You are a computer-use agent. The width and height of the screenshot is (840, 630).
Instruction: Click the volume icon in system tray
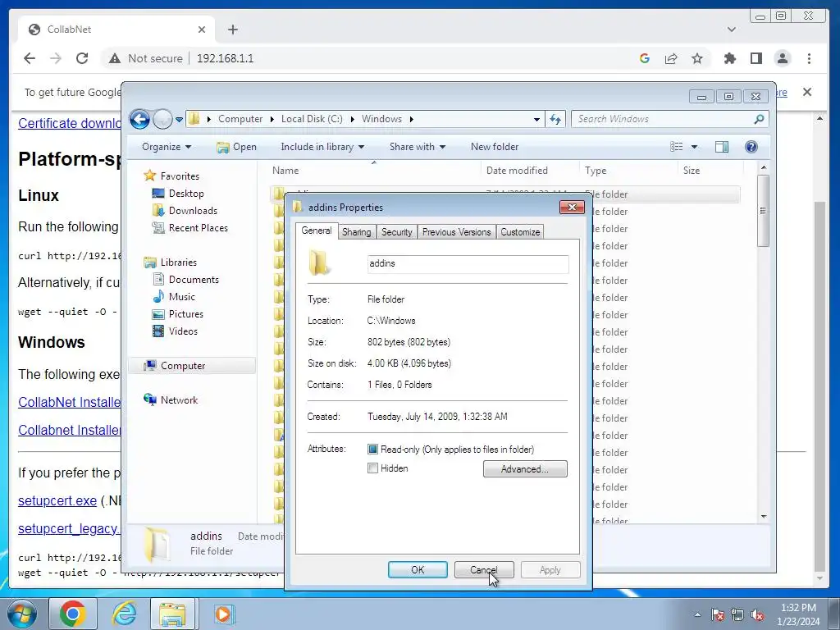point(757,614)
